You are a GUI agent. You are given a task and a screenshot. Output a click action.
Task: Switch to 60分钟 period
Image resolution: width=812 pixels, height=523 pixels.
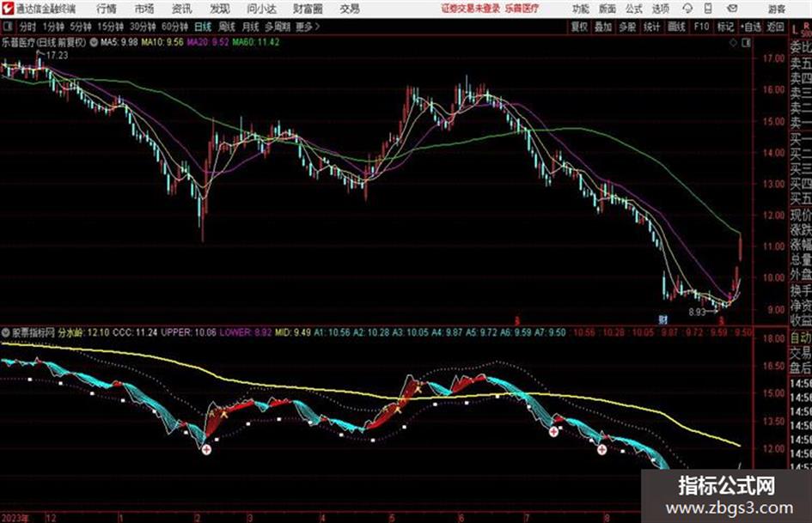point(174,27)
